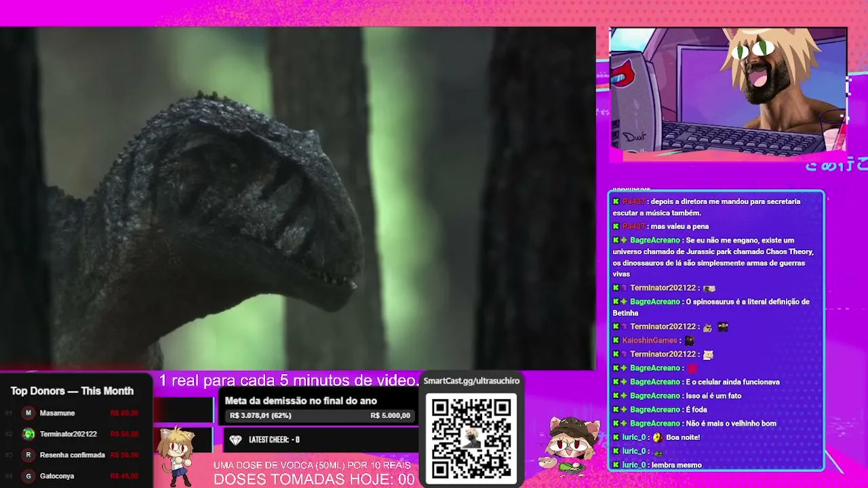Click luric_0 username on 'Boa noite!' message
Viewport: 868px width, 488px height.
click(634, 437)
